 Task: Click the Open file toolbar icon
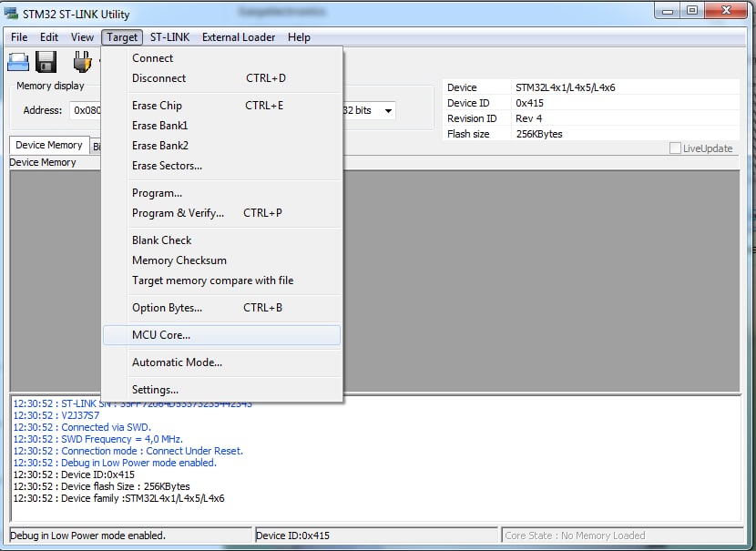coord(18,62)
